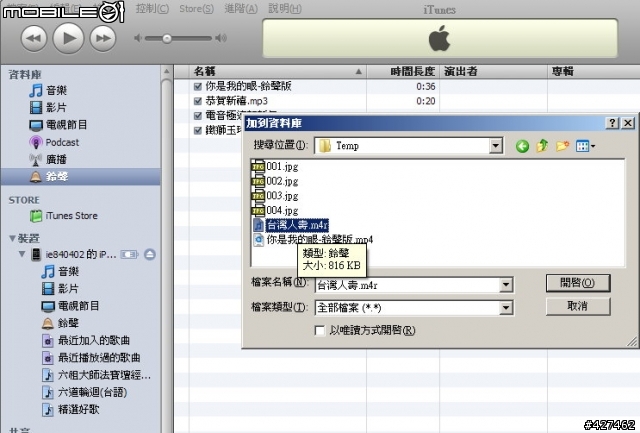Screen dimensions: 640x433
Task: Click the 取消 cancel button
Action: [x=578, y=306]
